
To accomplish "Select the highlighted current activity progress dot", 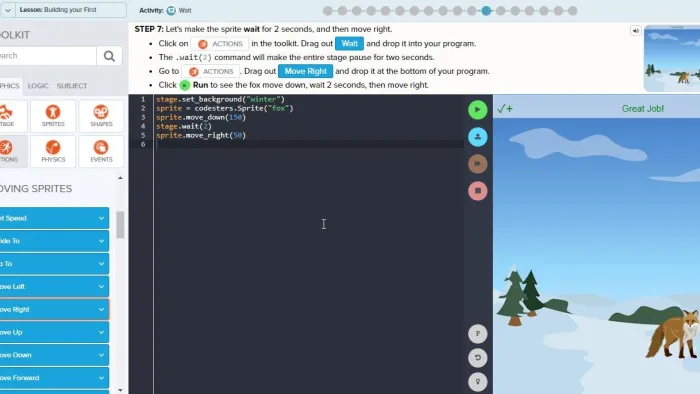I will [486, 11].
